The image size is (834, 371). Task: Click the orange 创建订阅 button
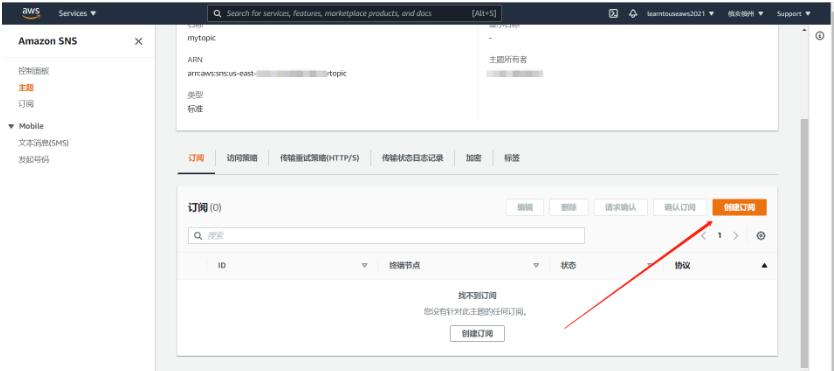(740, 207)
